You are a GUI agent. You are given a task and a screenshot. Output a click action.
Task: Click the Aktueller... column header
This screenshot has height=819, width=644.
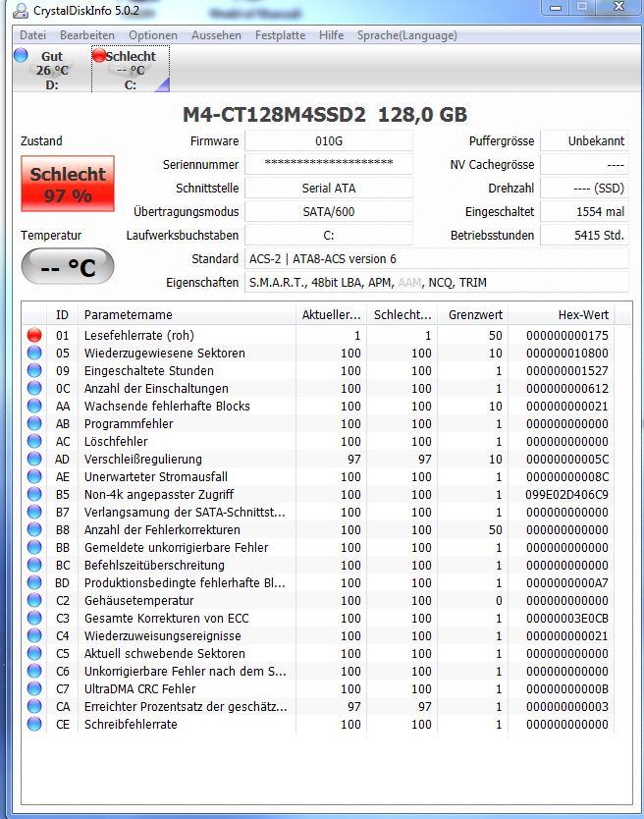coord(331,315)
